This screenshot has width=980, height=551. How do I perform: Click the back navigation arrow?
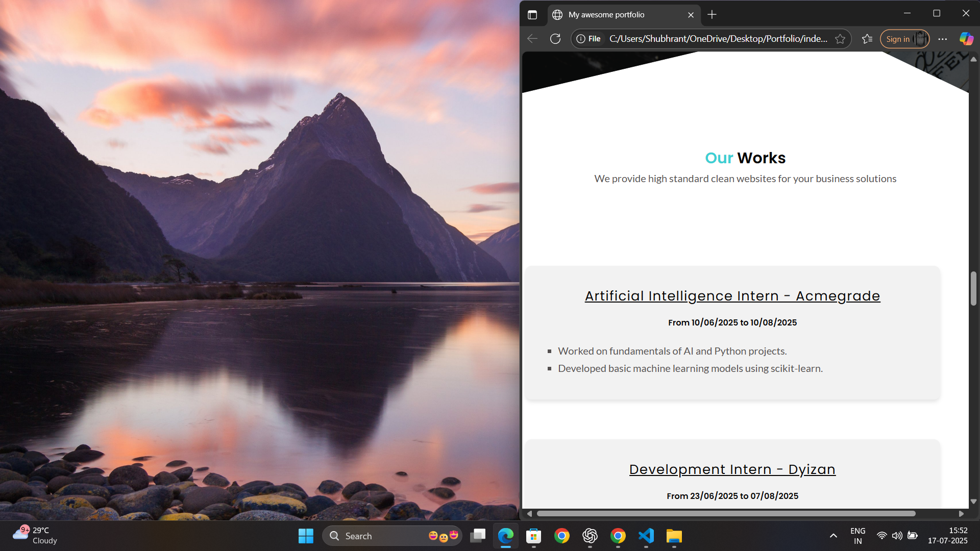[x=532, y=39]
